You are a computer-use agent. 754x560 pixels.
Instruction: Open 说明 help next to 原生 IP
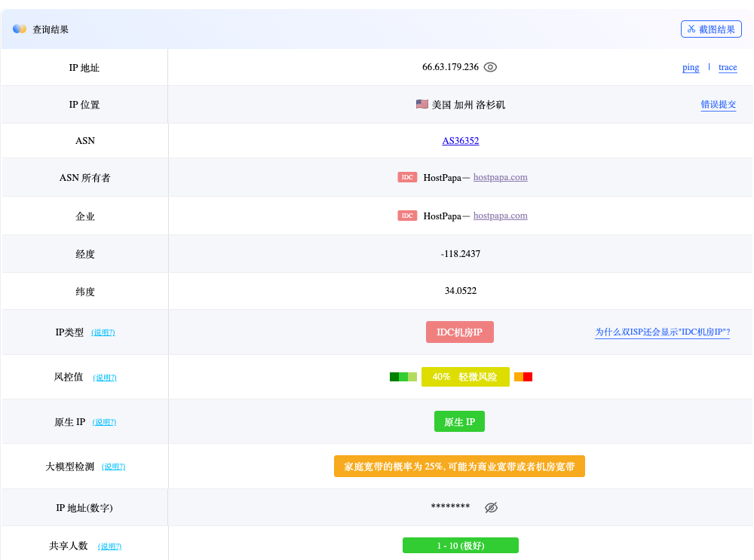[104, 422]
